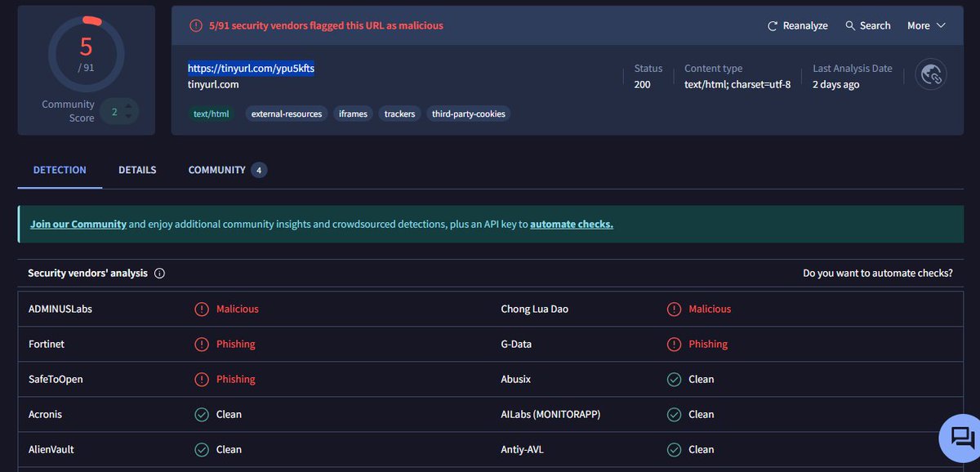
Task: Click AILabs (MONITORAPP) clean checkmark icon
Action: 674,415
